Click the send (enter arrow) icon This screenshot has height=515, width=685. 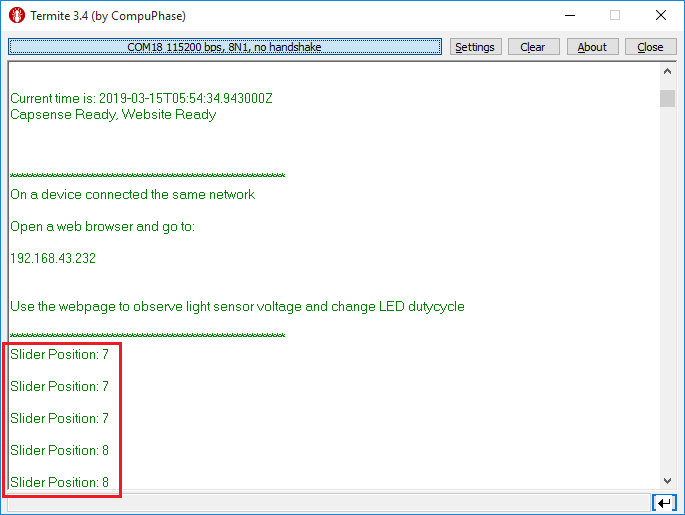point(664,503)
